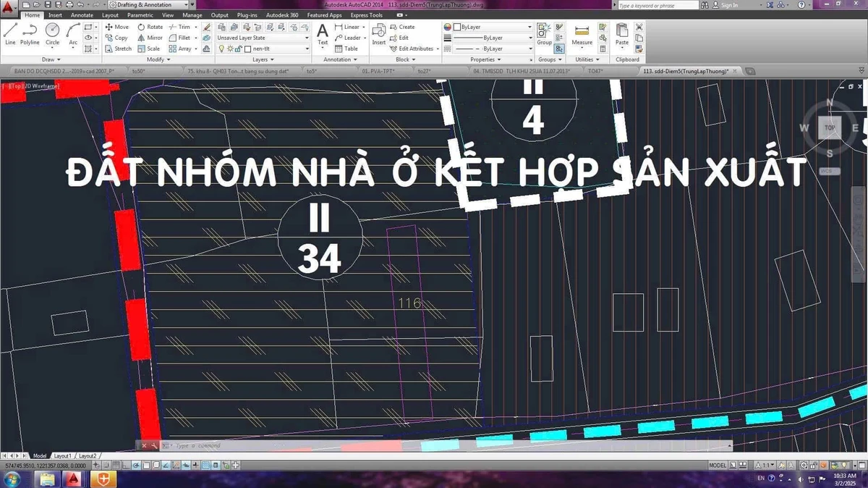868x488 pixels.
Task: Click the Measure utility icon
Action: pos(582,34)
